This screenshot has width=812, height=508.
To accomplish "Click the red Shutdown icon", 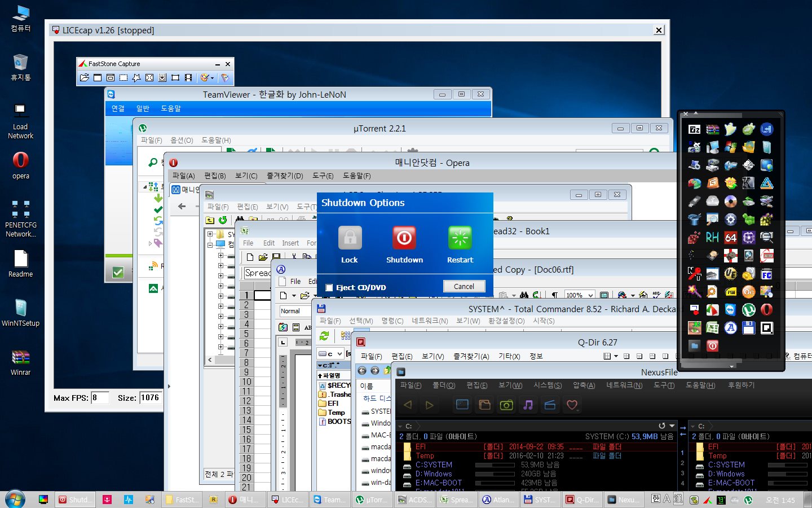I will 404,238.
